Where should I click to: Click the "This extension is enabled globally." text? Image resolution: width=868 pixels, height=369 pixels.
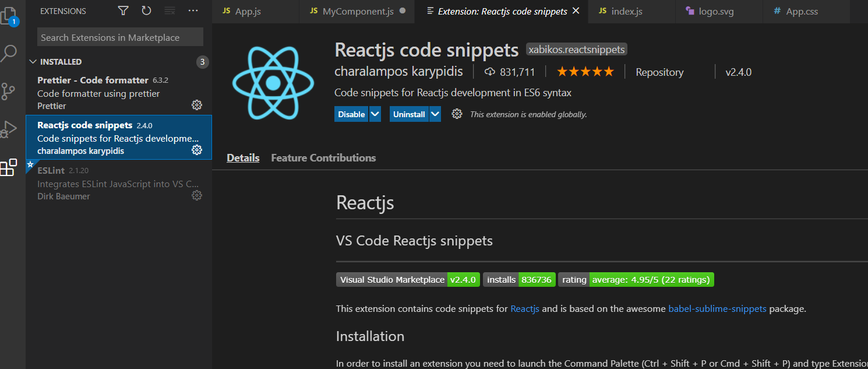point(528,114)
